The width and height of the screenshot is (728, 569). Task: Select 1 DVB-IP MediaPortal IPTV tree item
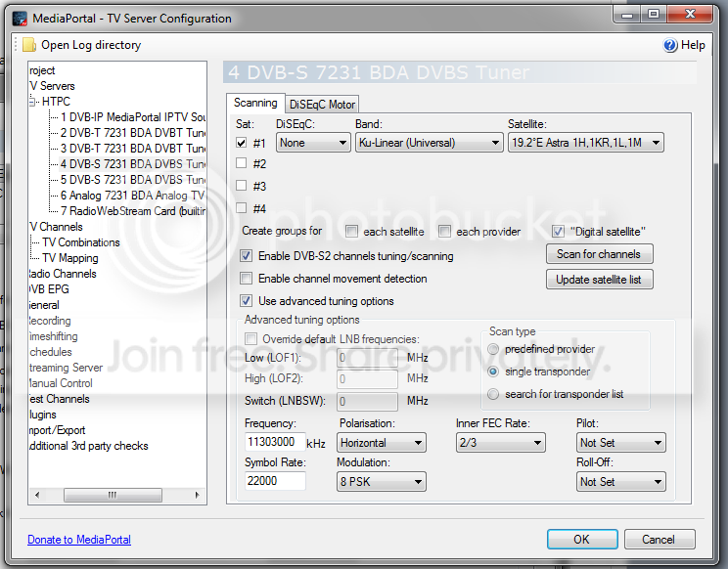pyautogui.click(x=133, y=117)
